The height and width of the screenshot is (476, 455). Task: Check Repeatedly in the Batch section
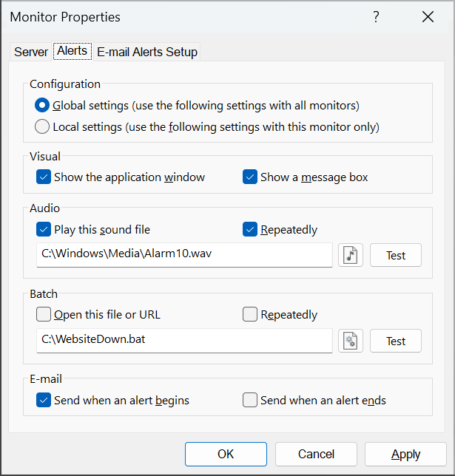pos(250,314)
